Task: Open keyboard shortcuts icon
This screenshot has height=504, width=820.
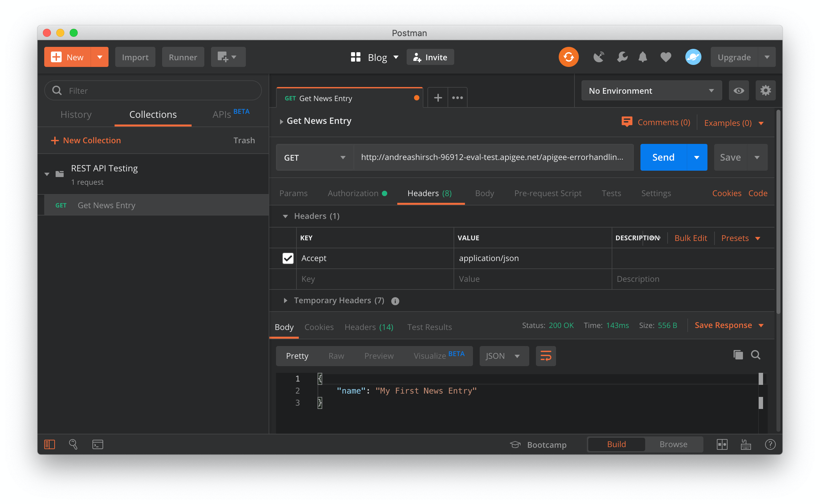Action: tap(746, 444)
